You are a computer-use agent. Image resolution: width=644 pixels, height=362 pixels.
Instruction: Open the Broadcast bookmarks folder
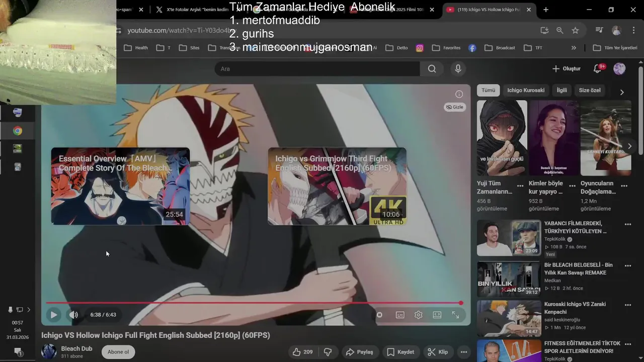(500, 48)
